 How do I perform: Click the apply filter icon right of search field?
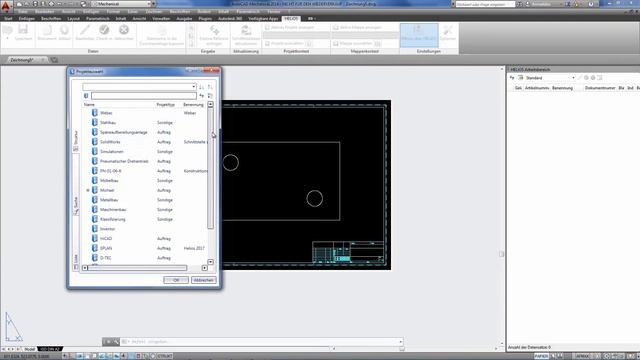[201, 96]
